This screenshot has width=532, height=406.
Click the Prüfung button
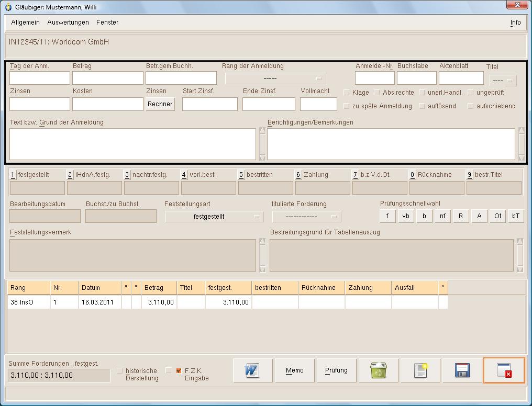point(336,370)
